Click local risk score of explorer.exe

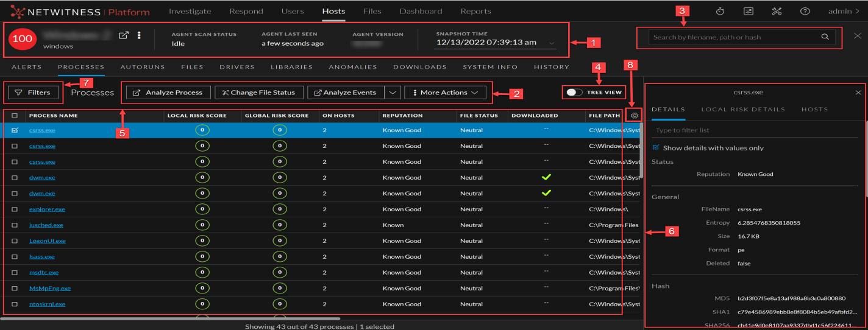point(202,209)
